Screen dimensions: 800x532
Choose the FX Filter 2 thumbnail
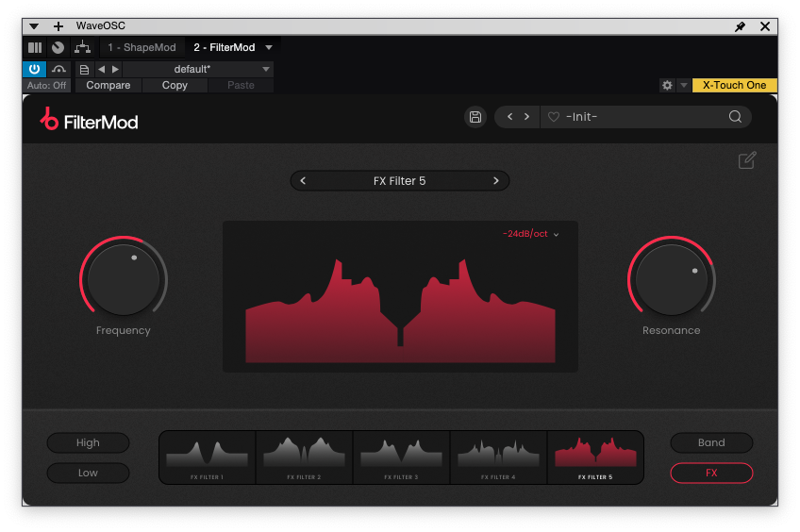coord(304,457)
